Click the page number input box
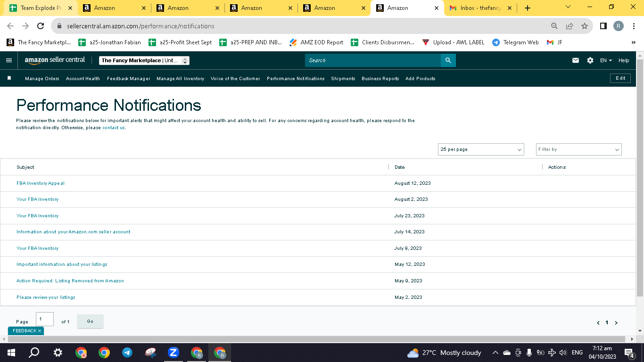The height and width of the screenshot is (362, 644). (45, 319)
